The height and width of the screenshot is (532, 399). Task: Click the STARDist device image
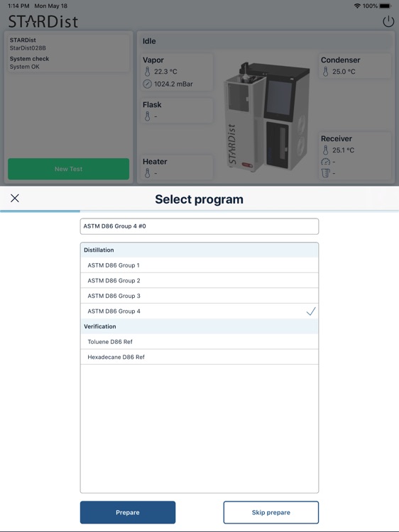[266, 117]
